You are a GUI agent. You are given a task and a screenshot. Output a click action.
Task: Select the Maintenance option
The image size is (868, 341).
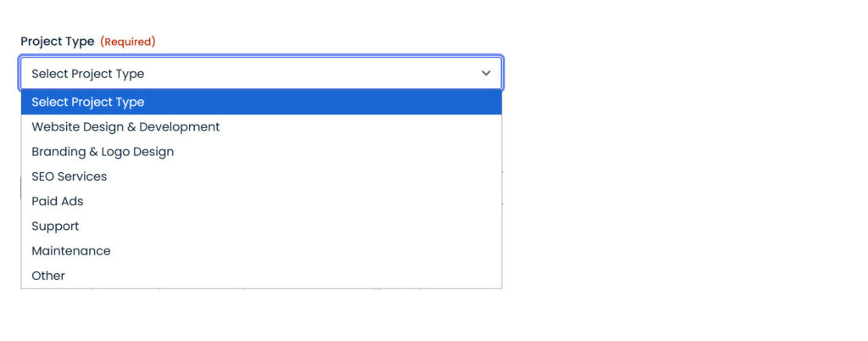[x=261, y=251]
